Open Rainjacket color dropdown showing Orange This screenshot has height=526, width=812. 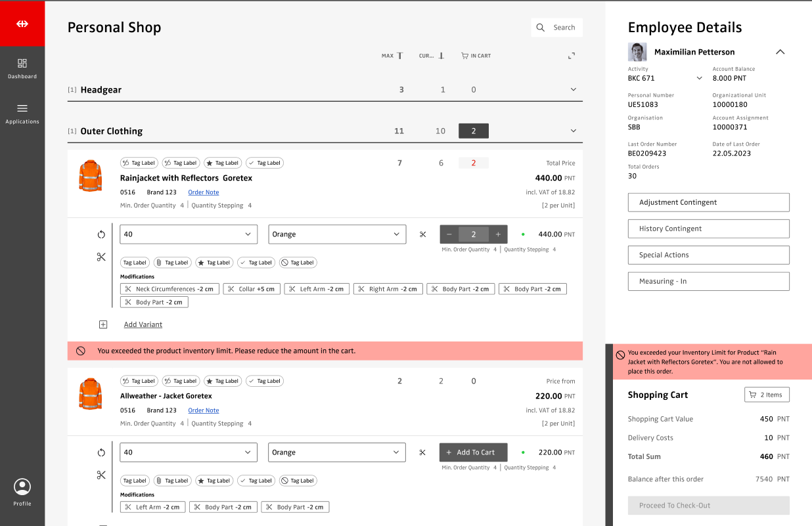tap(338, 234)
